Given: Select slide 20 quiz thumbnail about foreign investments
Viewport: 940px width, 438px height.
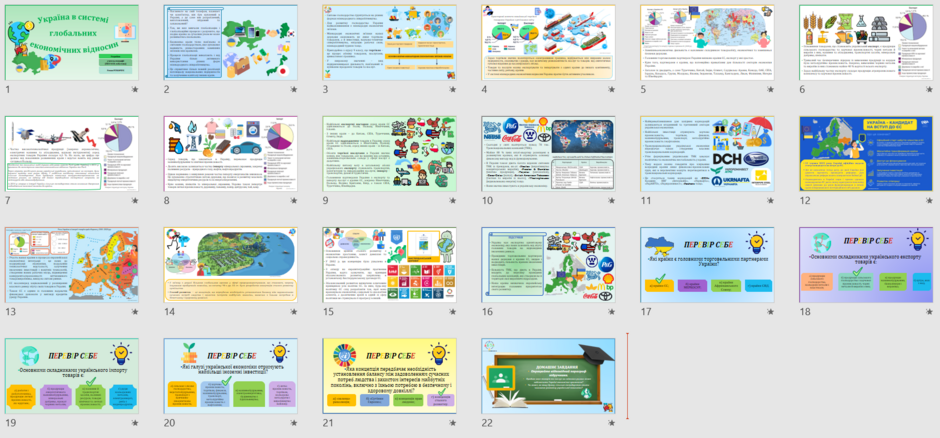Looking at the screenshot, I should click(231, 376).
